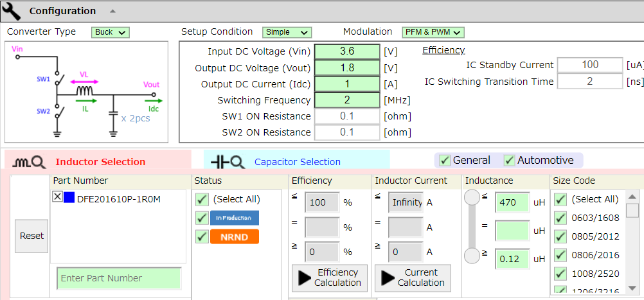Click the orange NRND status badge
Screen dimensions: 644x300
pyautogui.click(x=234, y=236)
